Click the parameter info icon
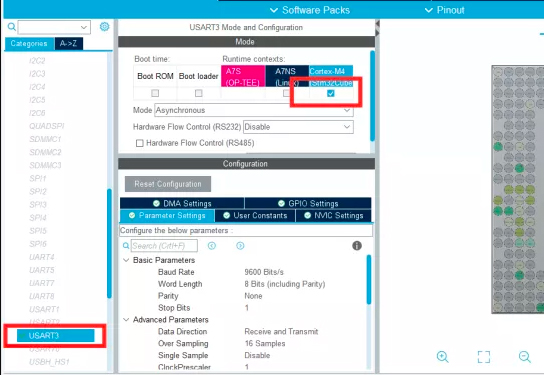 [x=357, y=246]
